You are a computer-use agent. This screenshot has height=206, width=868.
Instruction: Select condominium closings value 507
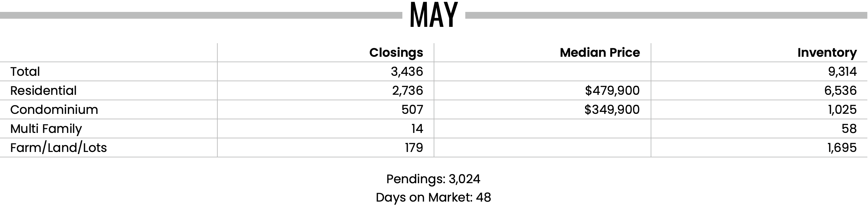point(412,109)
